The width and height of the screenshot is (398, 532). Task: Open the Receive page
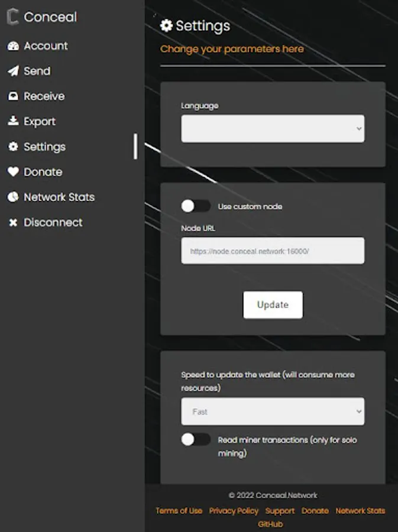coord(44,96)
